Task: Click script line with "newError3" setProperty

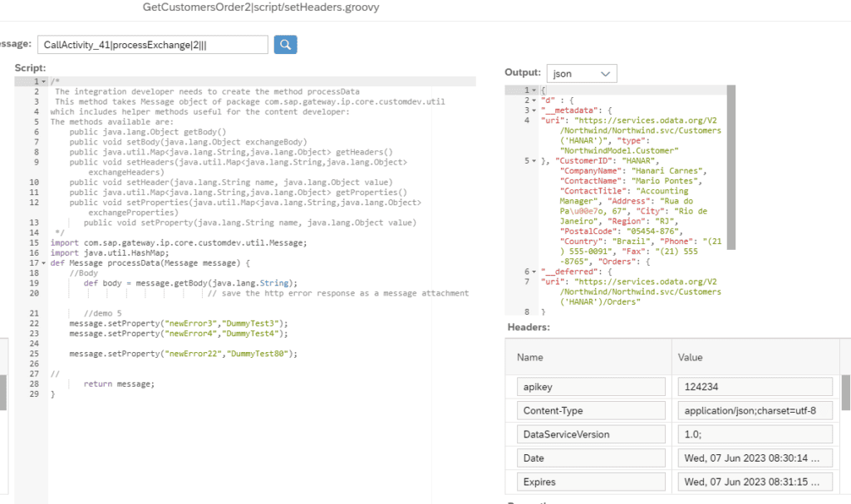Action: pos(179,323)
